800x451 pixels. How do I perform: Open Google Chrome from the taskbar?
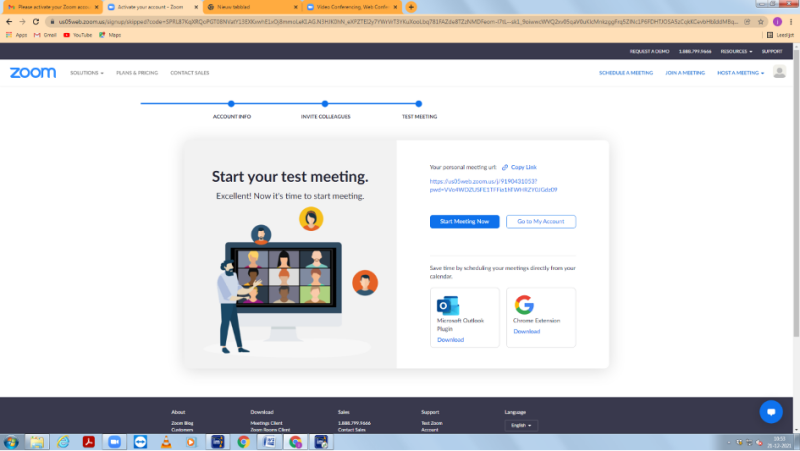click(243, 442)
